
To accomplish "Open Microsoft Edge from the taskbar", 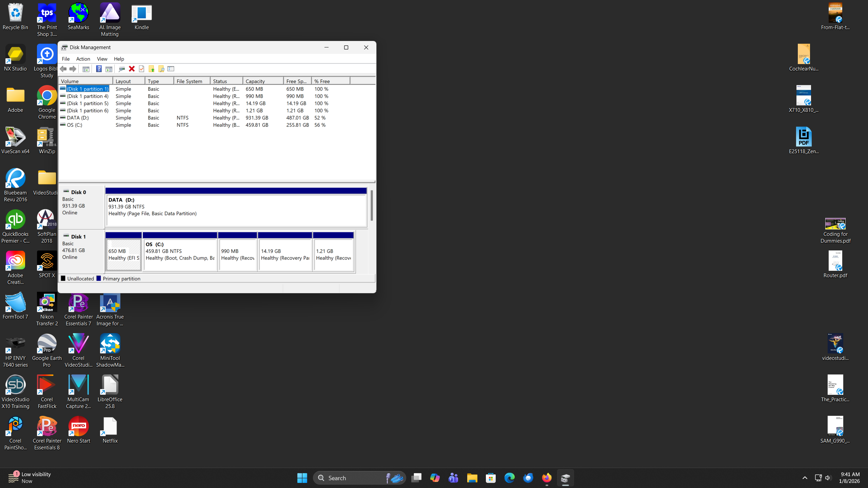I will [509, 478].
